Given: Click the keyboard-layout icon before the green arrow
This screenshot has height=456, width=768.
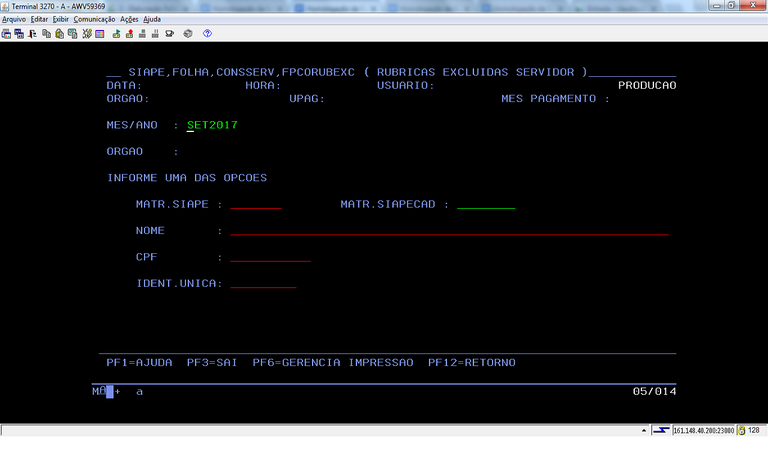Looking at the screenshot, I should point(100,33).
